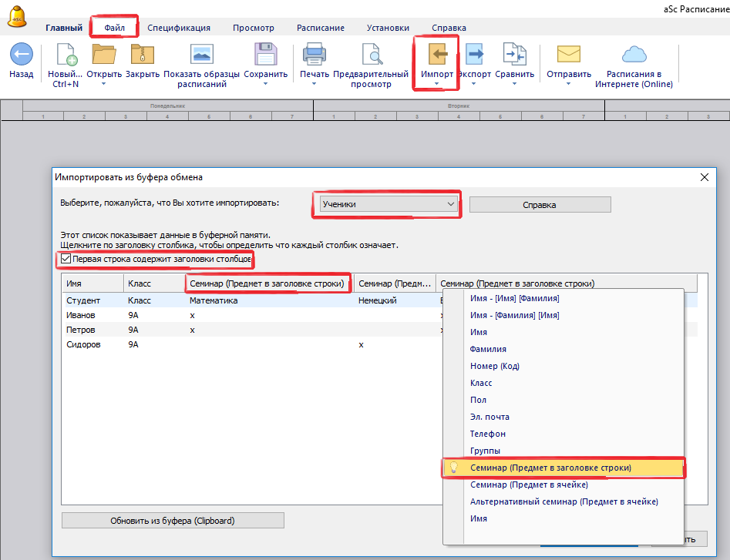730x560 pixels.
Task: Open the Show timetable samples icon
Action: click(x=201, y=55)
